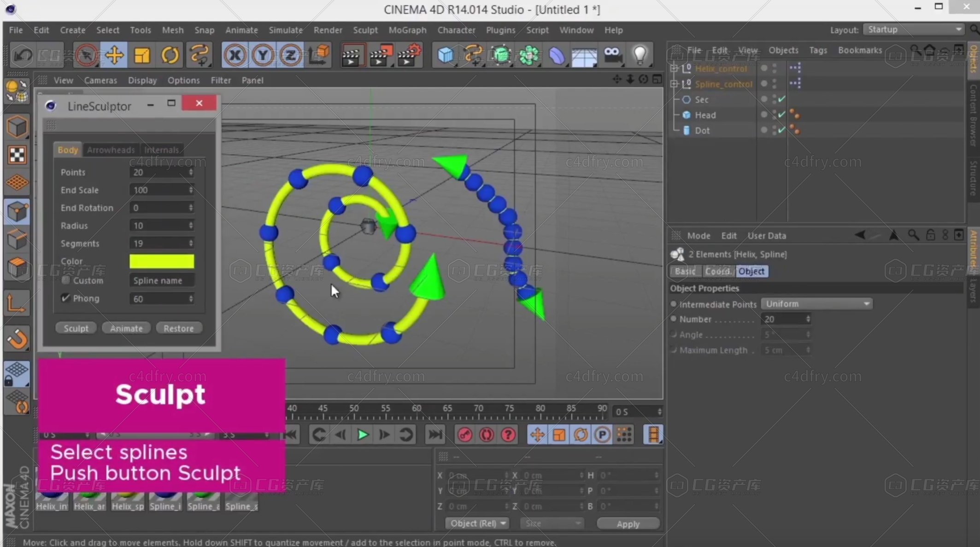Select the Live Selection tool
This screenshot has height=547, width=980.
point(87,55)
